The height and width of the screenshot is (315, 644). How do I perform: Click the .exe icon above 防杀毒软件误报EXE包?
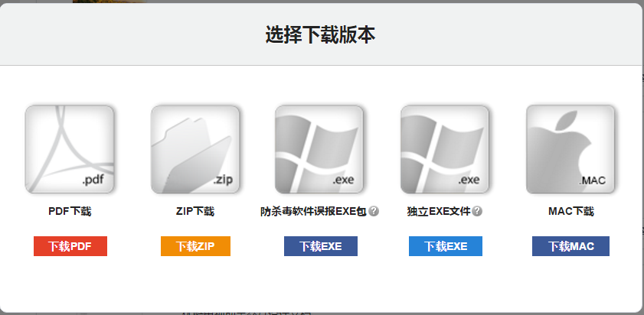[319, 149]
